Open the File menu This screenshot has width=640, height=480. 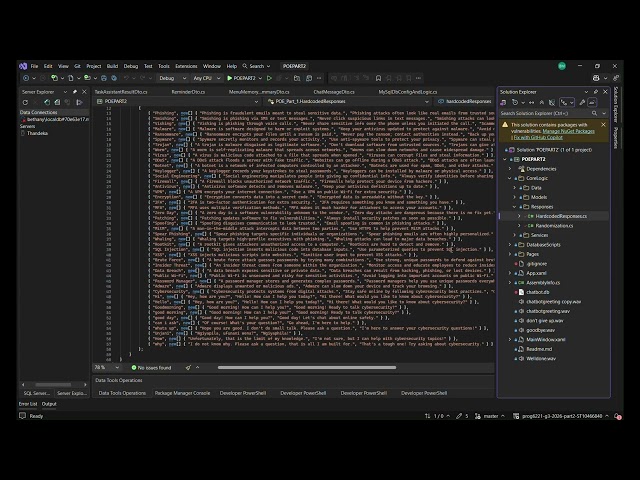(34, 66)
